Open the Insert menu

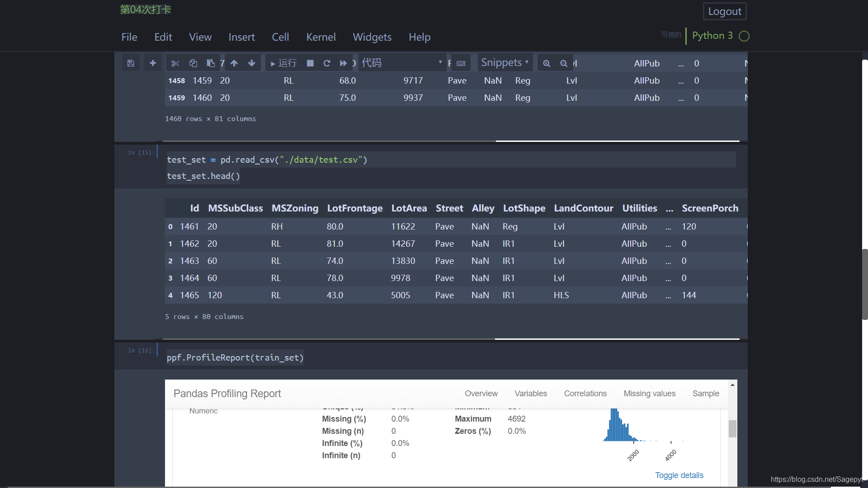point(242,37)
